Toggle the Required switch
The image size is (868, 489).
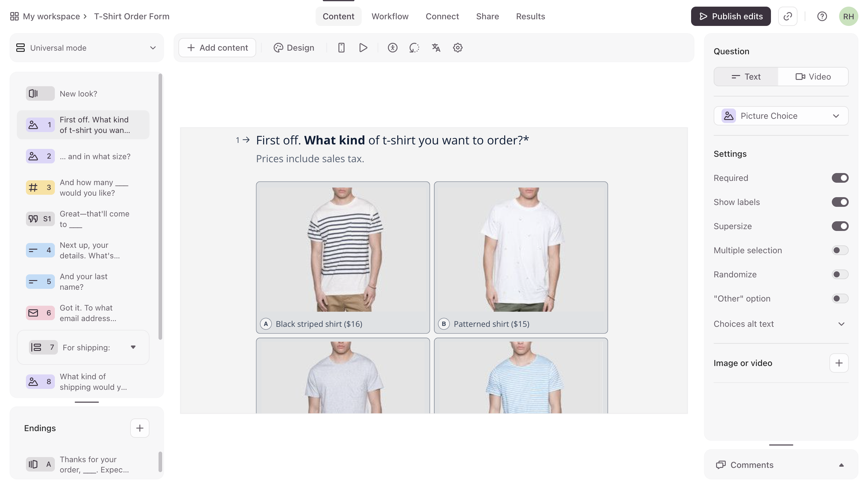pyautogui.click(x=840, y=178)
